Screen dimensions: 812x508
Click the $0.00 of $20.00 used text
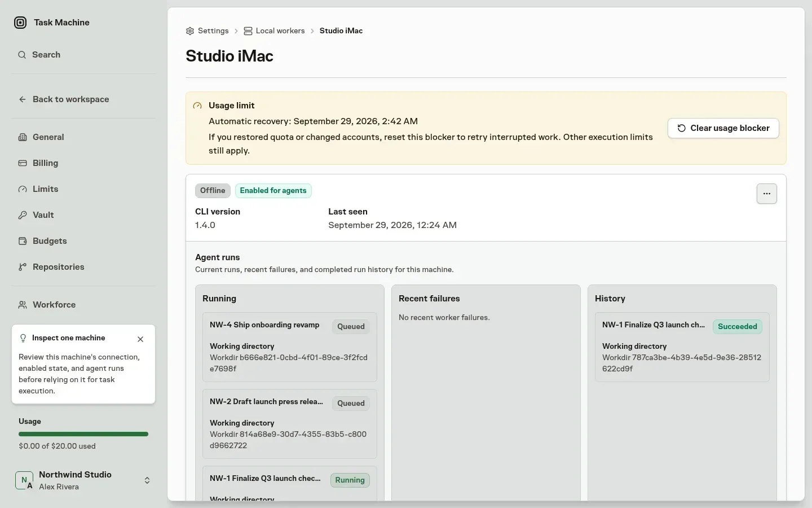click(57, 446)
